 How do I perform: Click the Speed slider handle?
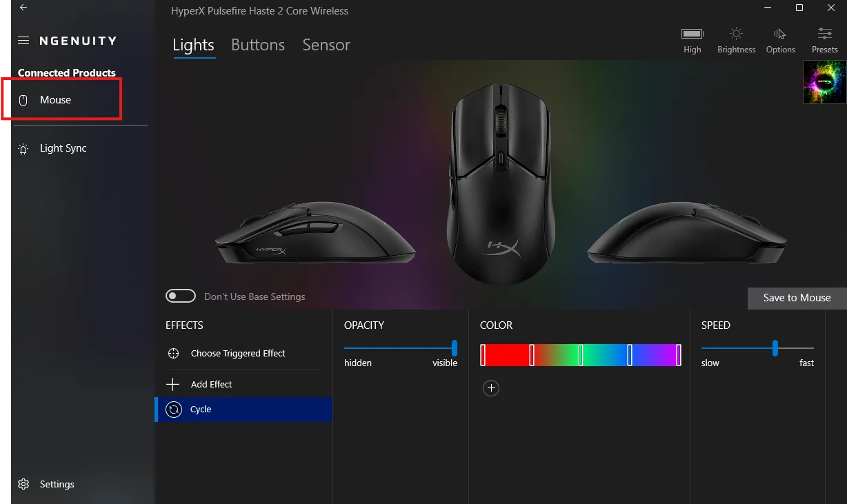click(x=775, y=347)
